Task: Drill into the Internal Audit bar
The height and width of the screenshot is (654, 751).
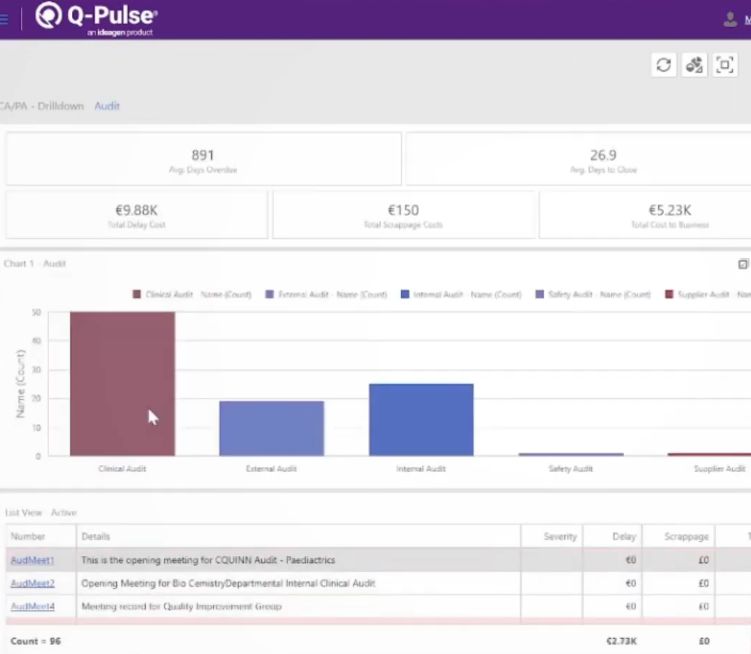Action: [x=421, y=420]
